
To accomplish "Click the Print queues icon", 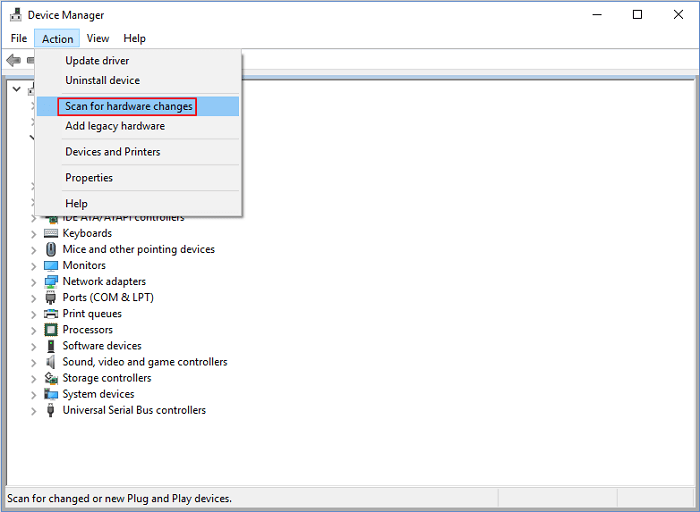I will coord(51,313).
